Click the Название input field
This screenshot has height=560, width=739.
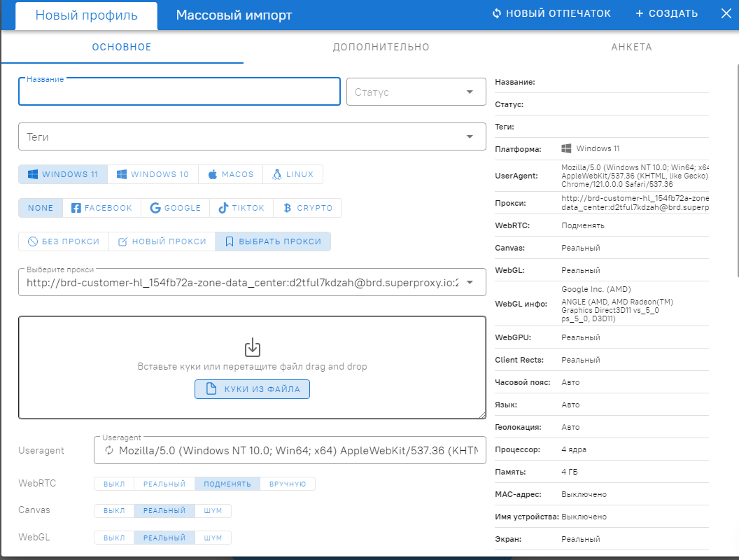pyautogui.click(x=179, y=92)
